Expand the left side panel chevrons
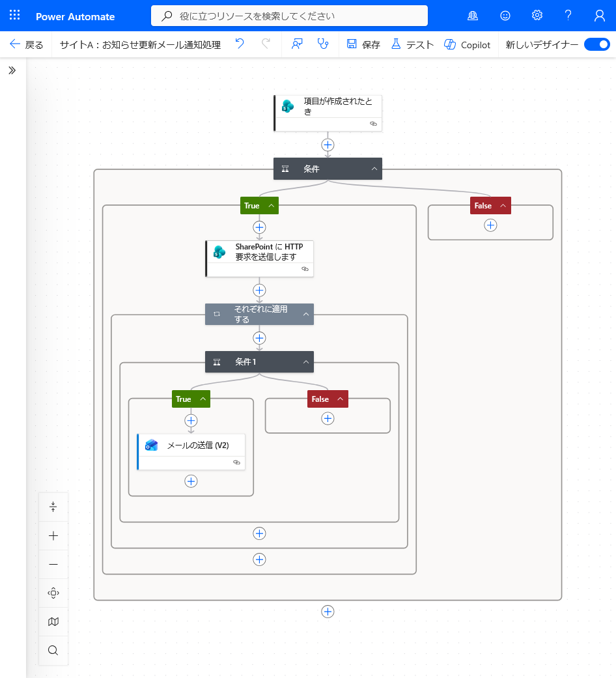The width and height of the screenshot is (616, 678). (12, 70)
